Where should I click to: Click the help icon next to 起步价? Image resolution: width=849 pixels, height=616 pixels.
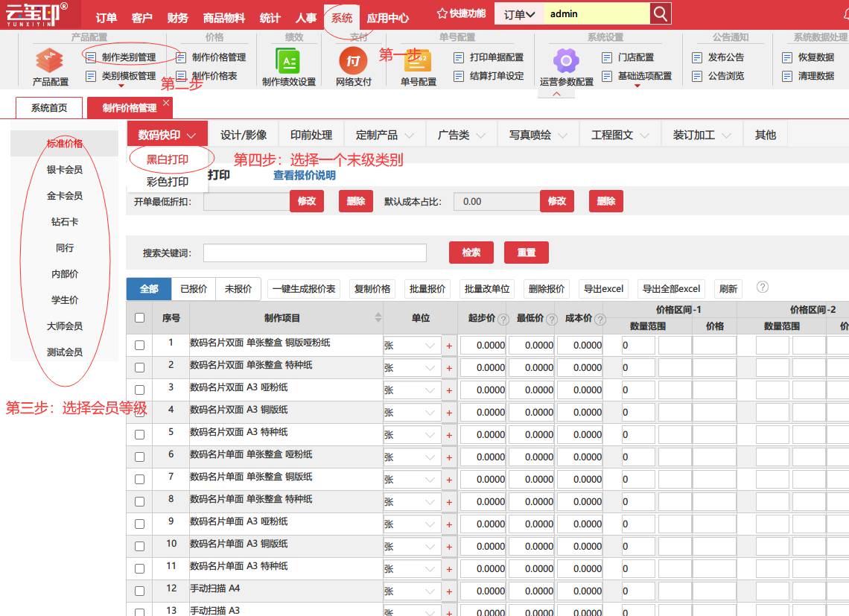(503, 320)
